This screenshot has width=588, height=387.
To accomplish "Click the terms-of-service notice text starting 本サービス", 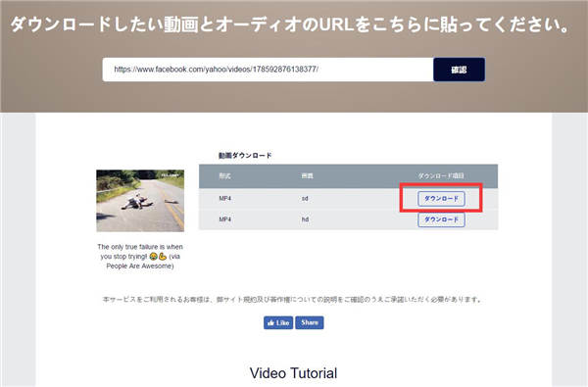I will coord(292,299).
